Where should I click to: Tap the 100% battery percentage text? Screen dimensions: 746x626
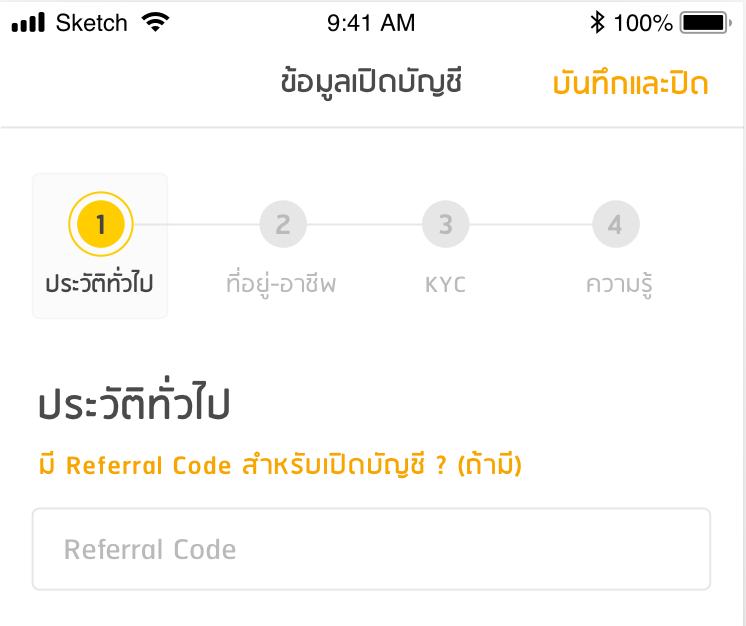coord(644,21)
